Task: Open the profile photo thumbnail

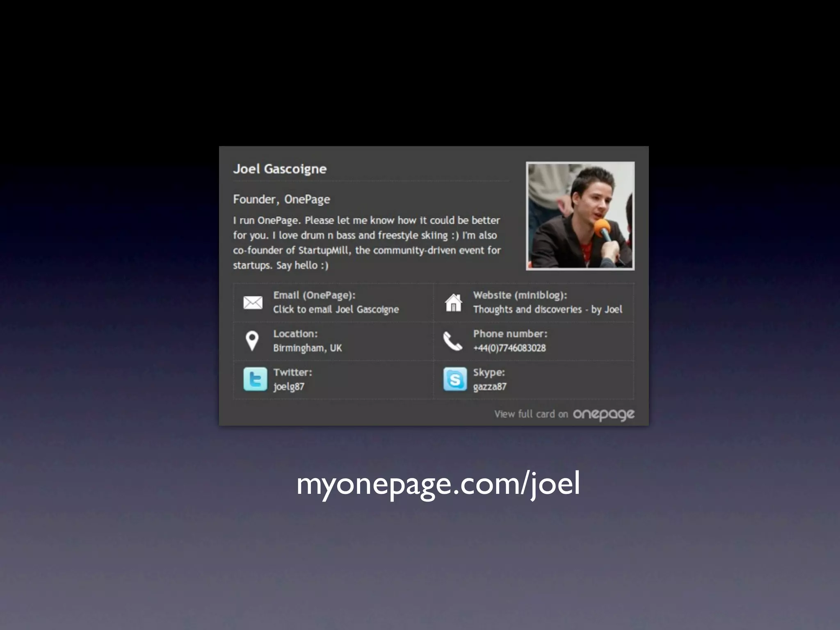Action: (580, 216)
